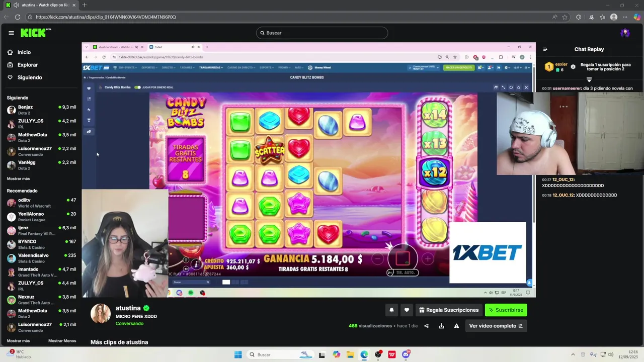
Task: Expand followed channels with Mostrar más
Action: [x=18, y=178]
